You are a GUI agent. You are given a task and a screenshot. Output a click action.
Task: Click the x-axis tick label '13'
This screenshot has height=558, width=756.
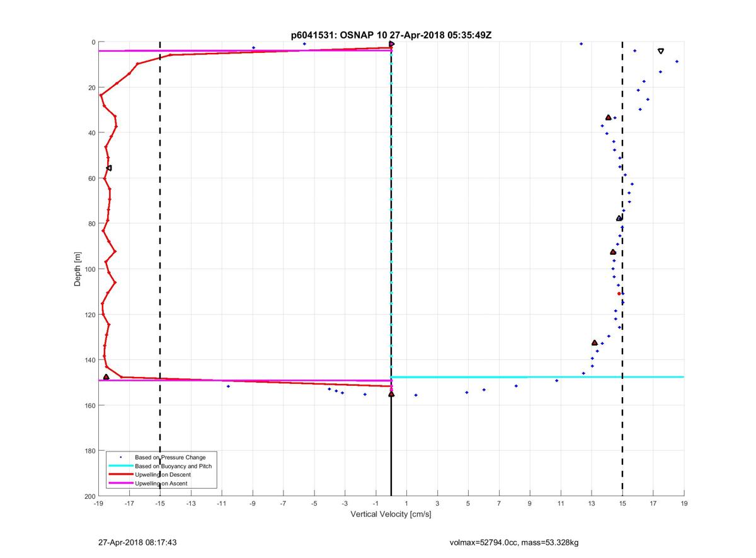click(592, 503)
